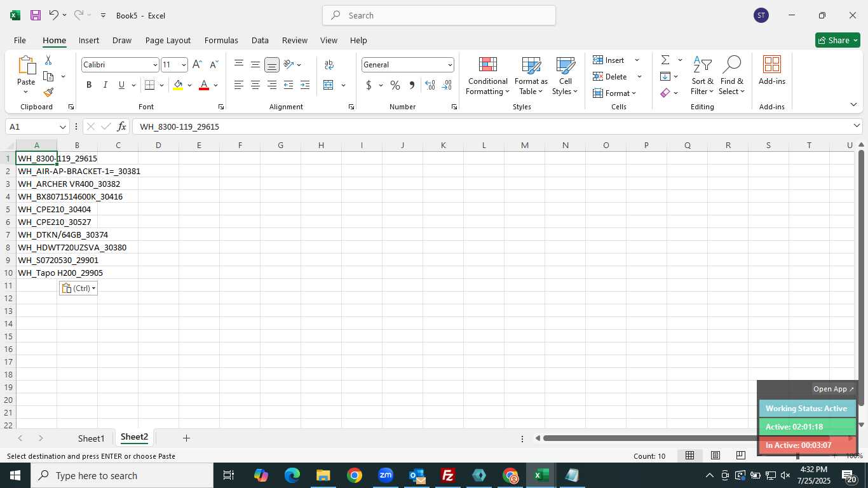Toggle Wrap Text

329,64
